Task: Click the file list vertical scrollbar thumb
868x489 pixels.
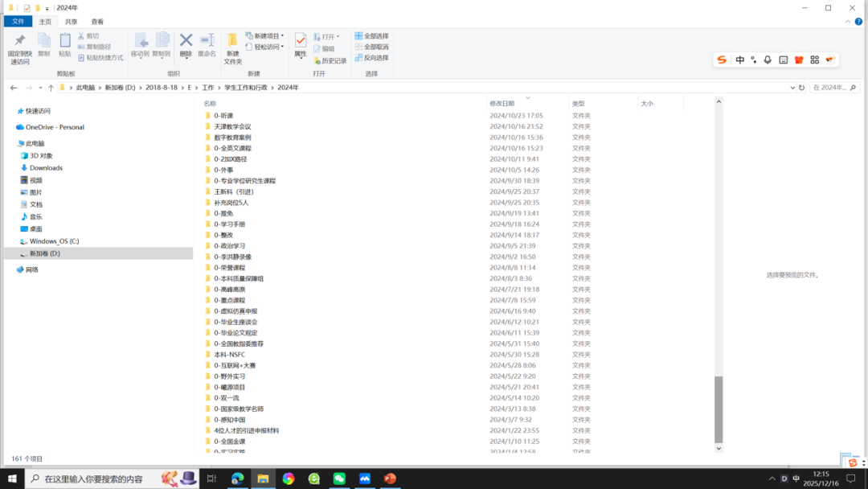Action: point(719,410)
